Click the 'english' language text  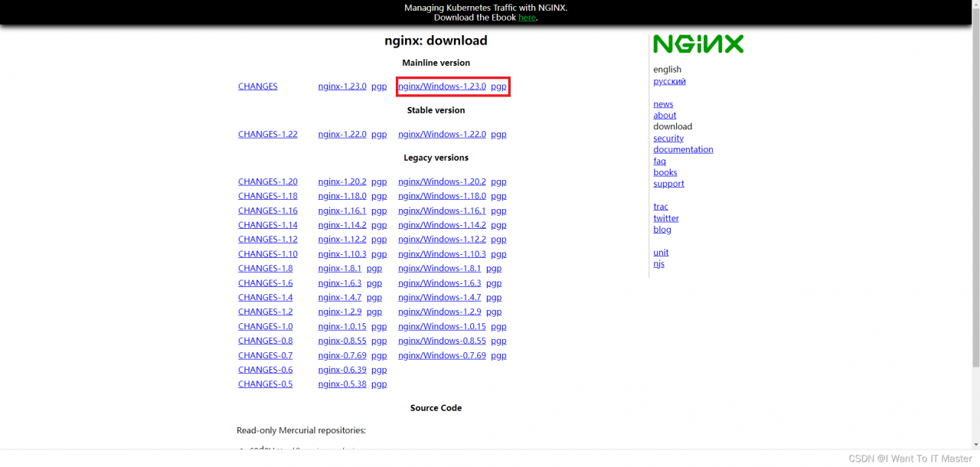(x=667, y=70)
